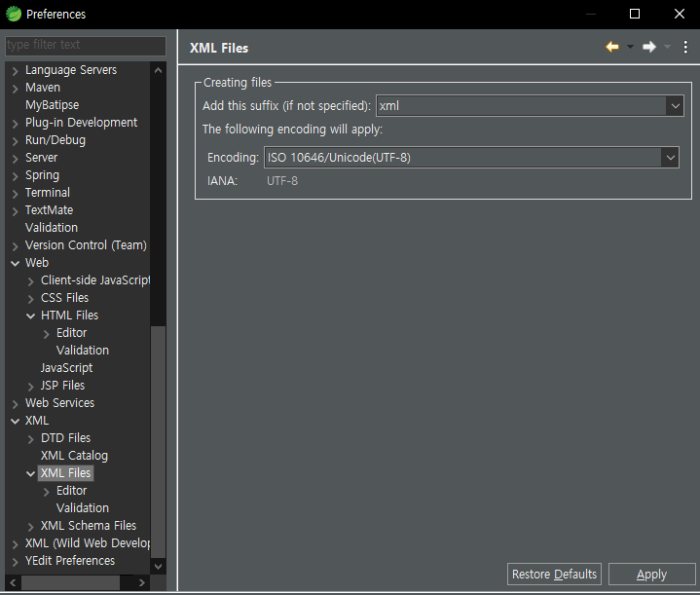Expand YEdit Preferences node
Viewport: 700px width, 595px height.
pos(16,562)
